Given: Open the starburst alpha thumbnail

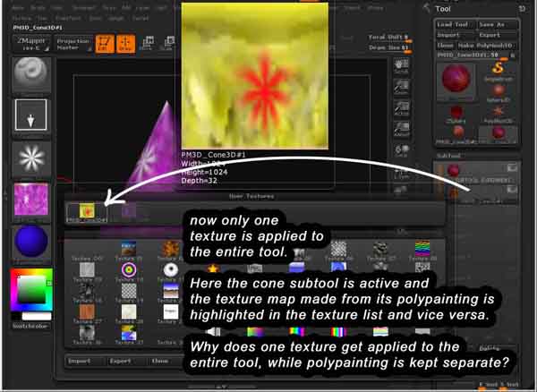Looking at the screenshot, I should (31, 158).
